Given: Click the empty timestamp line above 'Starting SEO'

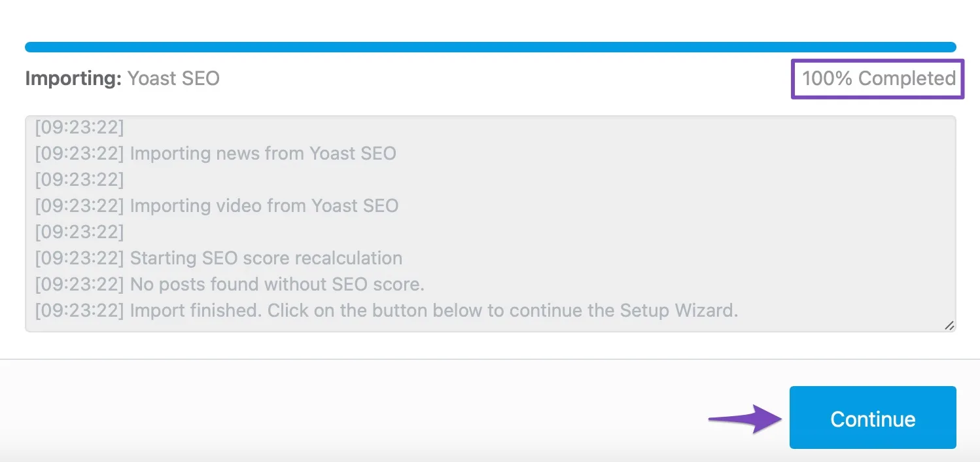Looking at the screenshot, I should click(x=79, y=232).
